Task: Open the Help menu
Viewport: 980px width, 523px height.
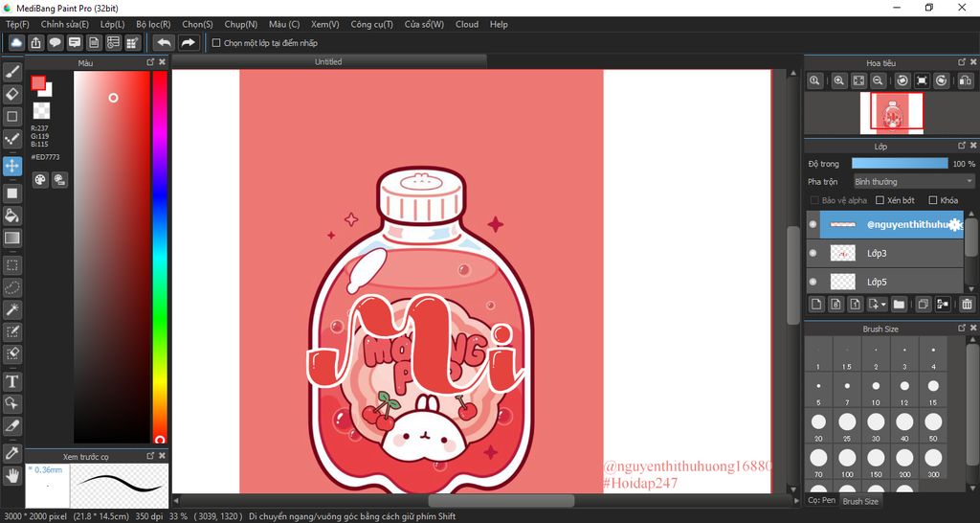Action: point(499,24)
